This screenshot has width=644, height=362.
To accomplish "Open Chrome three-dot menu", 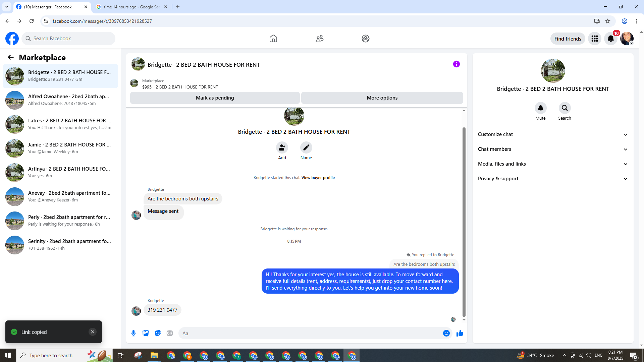I will (x=637, y=21).
